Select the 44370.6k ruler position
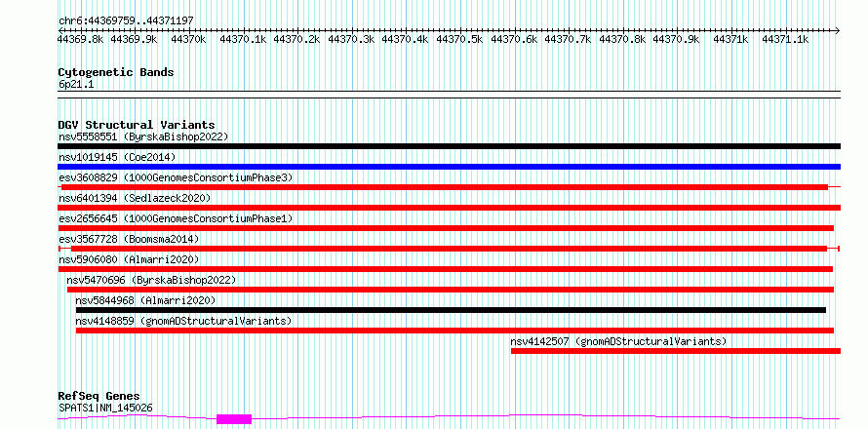 pyautogui.click(x=514, y=40)
